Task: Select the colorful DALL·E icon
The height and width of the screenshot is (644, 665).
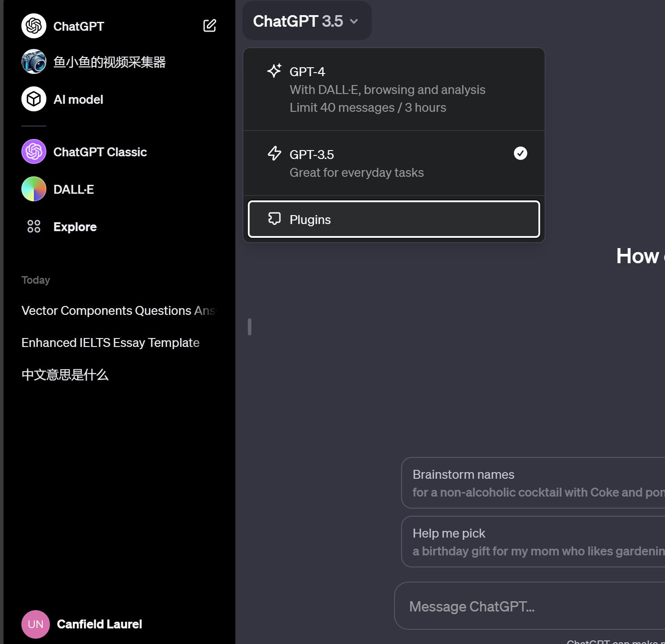Action: (x=34, y=189)
